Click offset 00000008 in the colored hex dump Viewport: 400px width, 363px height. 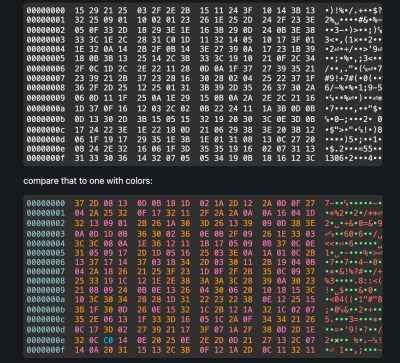point(46,281)
